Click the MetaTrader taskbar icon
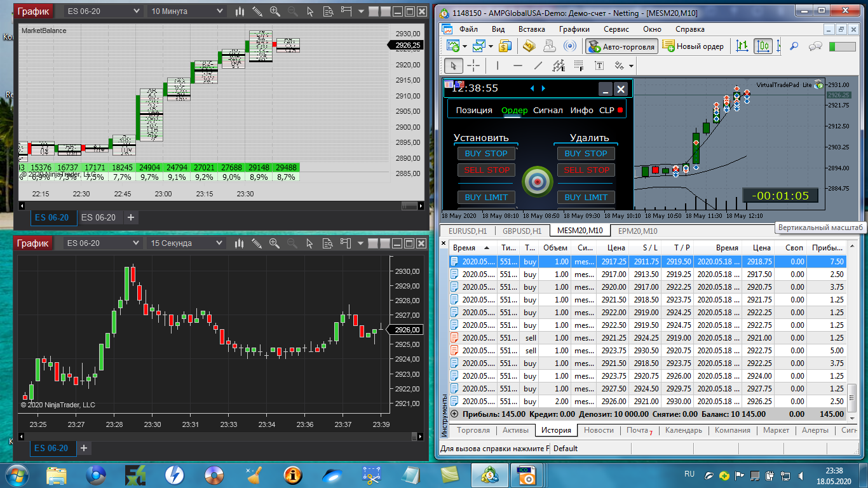This screenshot has height=488, width=868. point(491,475)
